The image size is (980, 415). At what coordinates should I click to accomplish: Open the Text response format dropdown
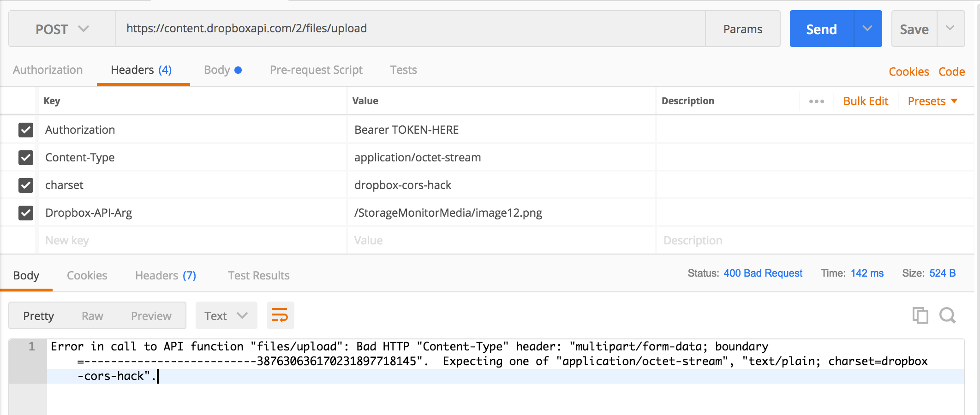226,315
